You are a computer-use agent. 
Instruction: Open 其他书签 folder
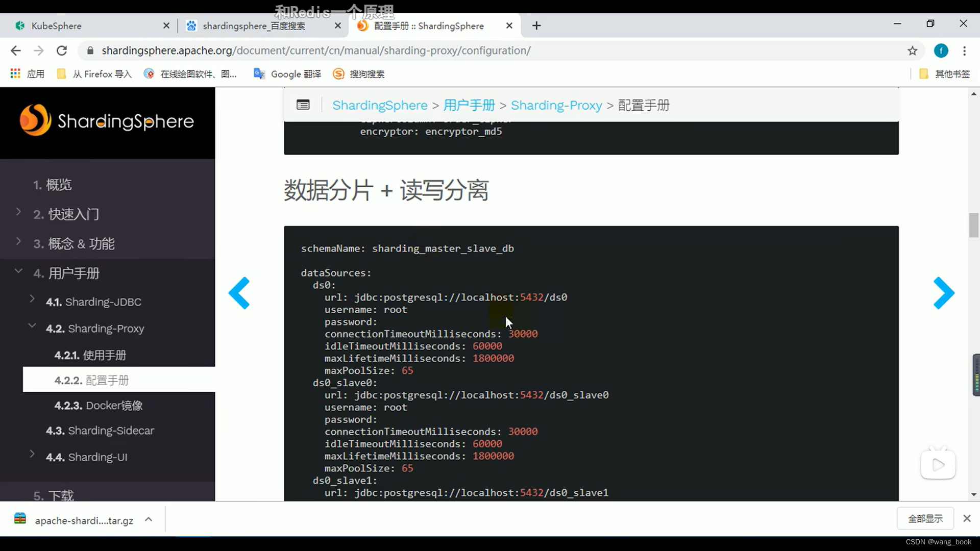click(x=944, y=74)
